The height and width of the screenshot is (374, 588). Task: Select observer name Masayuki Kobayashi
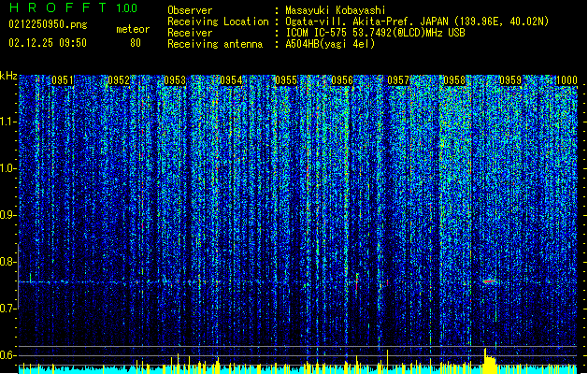pyautogui.click(x=336, y=10)
